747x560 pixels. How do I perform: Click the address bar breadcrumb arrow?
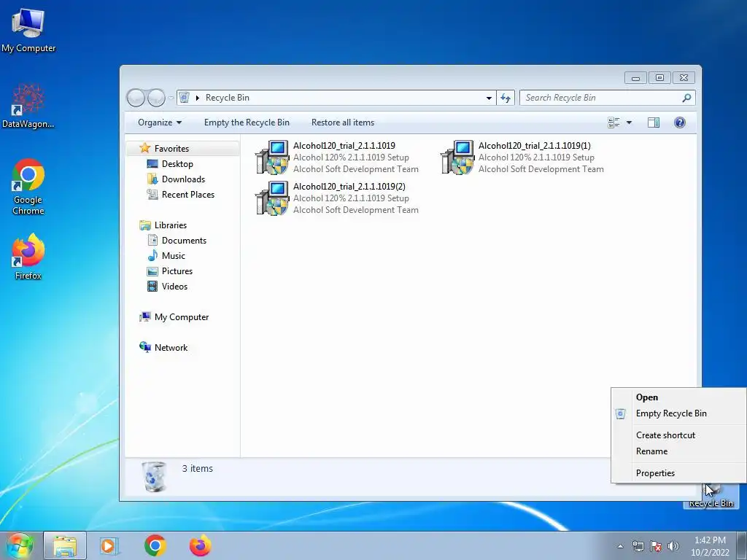coord(197,98)
